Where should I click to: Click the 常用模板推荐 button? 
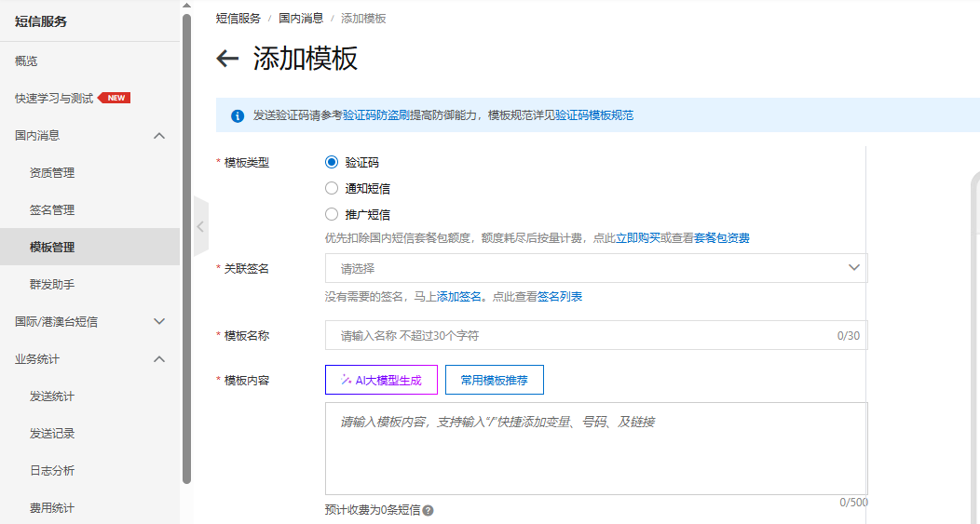click(495, 380)
